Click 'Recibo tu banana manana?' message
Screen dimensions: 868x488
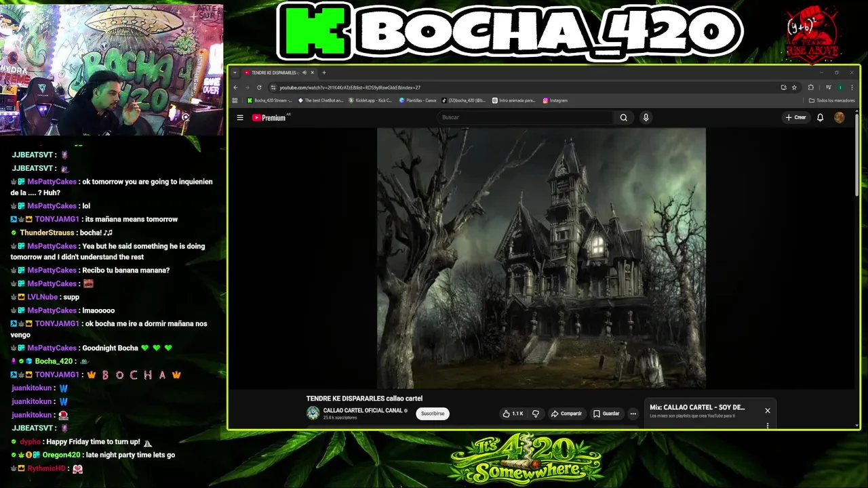tap(126, 270)
